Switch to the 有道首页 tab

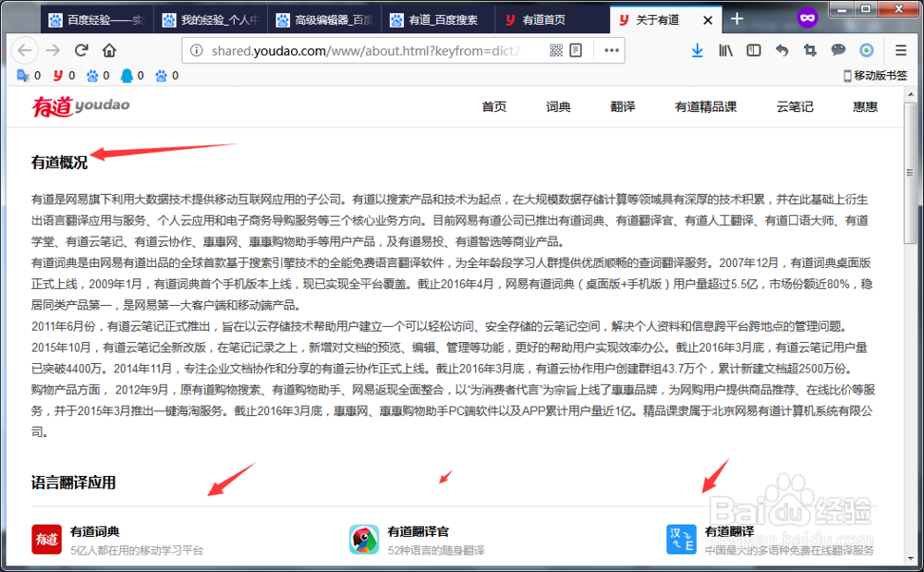point(552,20)
